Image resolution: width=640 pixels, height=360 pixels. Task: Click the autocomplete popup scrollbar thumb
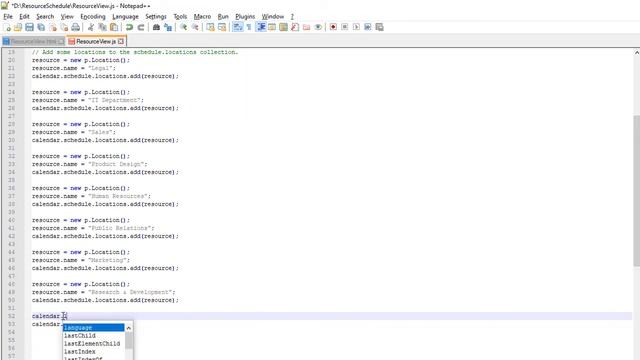(x=129, y=340)
